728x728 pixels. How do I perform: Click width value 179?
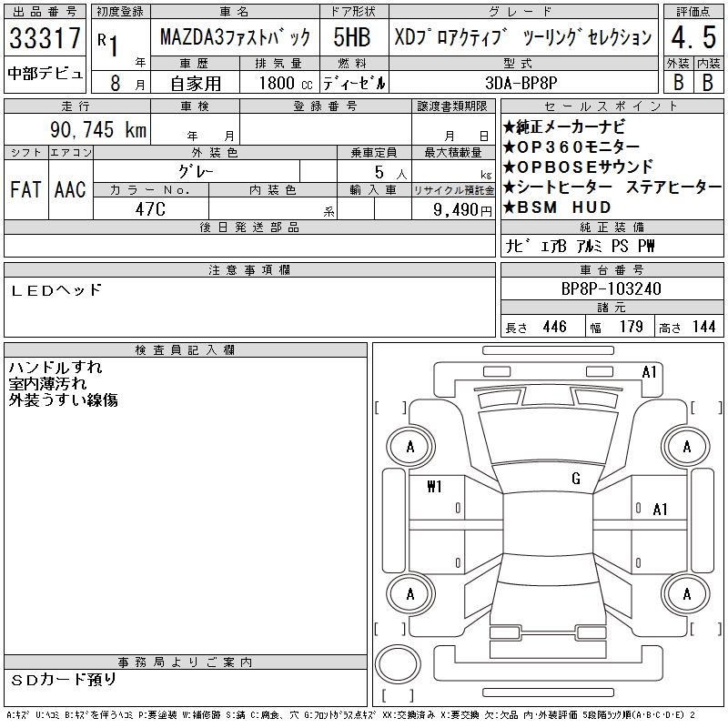click(631, 327)
